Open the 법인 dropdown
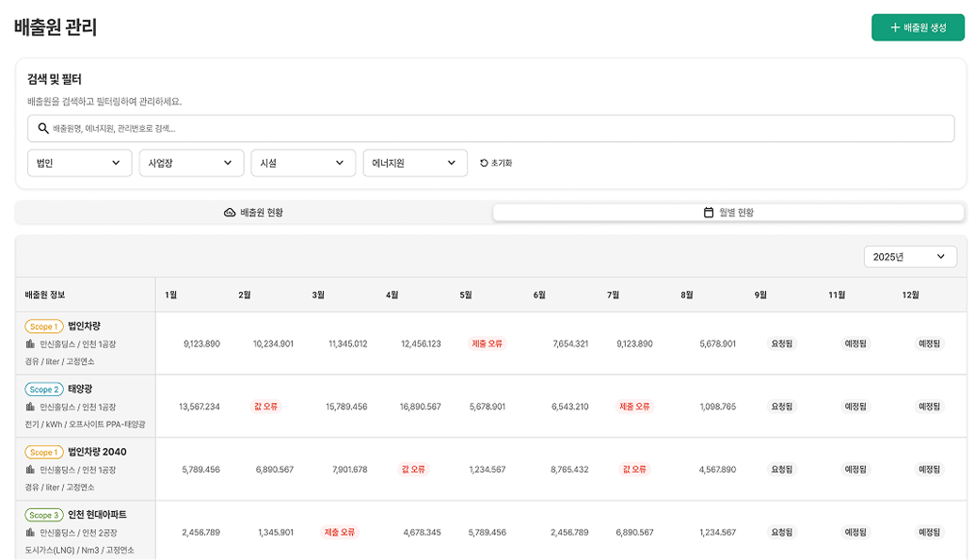 pyautogui.click(x=79, y=162)
